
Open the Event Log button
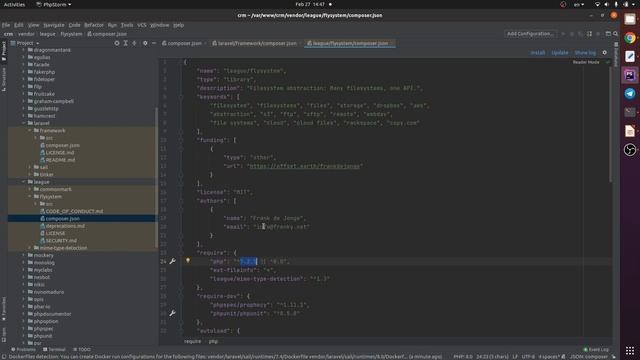pyautogui.click(x=596, y=350)
